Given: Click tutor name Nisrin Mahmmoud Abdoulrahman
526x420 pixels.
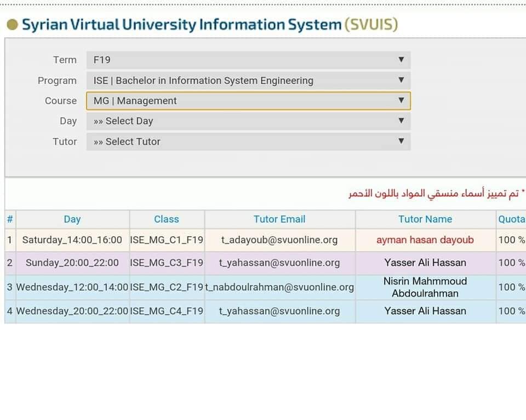Looking at the screenshot, I should (425, 287).
